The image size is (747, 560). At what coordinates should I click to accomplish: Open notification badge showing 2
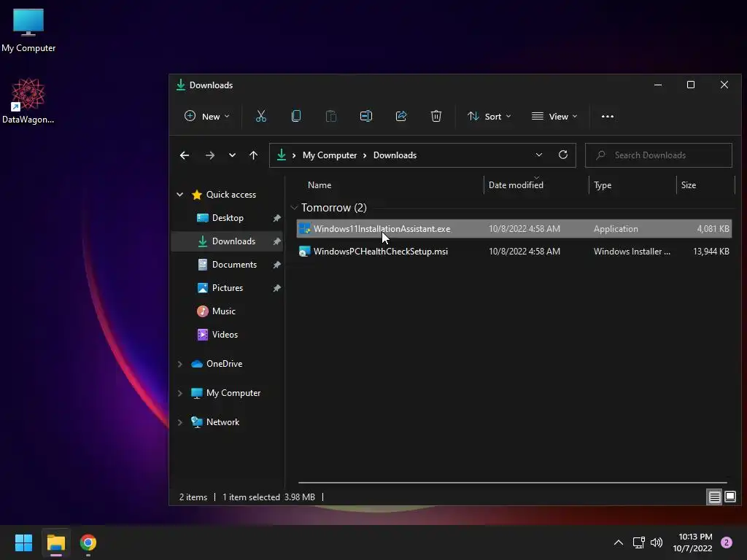(x=727, y=542)
